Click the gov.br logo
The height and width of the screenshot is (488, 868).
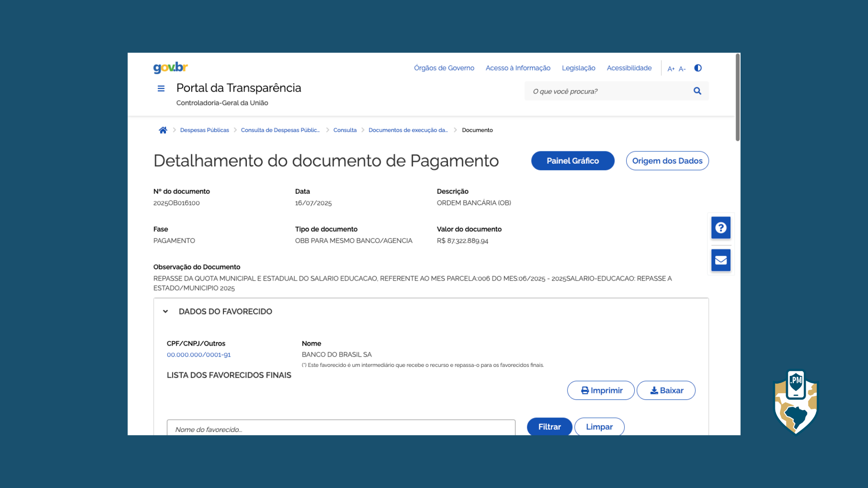(x=170, y=67)
